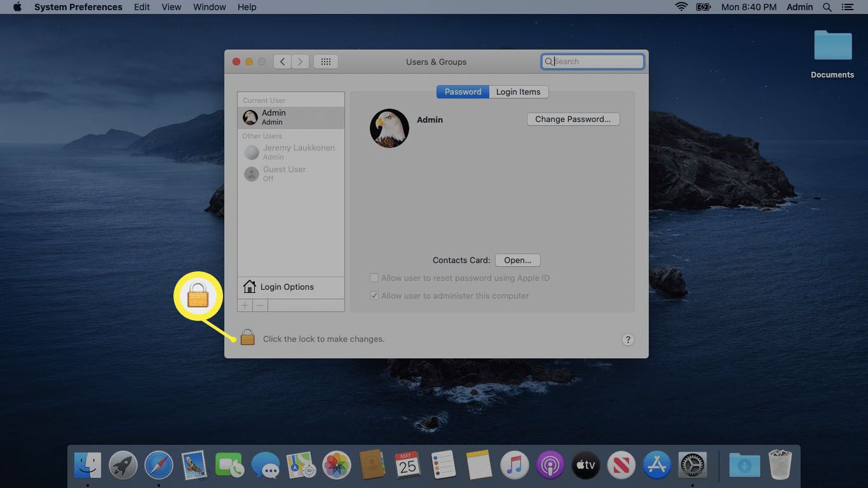868x488 pixels.
Task: Open the Window menu
Action: click(209, 7)
